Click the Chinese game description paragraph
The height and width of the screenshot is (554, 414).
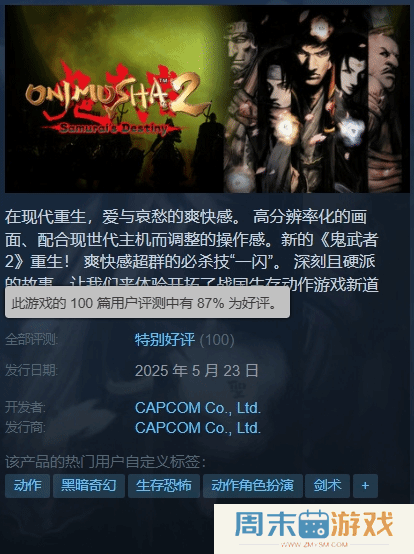pos(192,250)
